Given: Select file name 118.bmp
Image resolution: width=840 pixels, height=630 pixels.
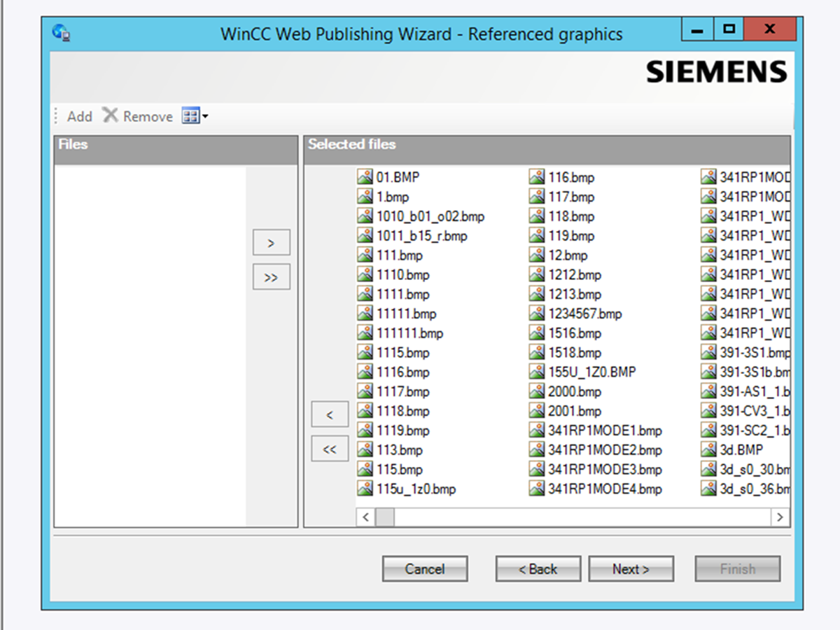Looking at the screenshot, I should click(571, 216).
